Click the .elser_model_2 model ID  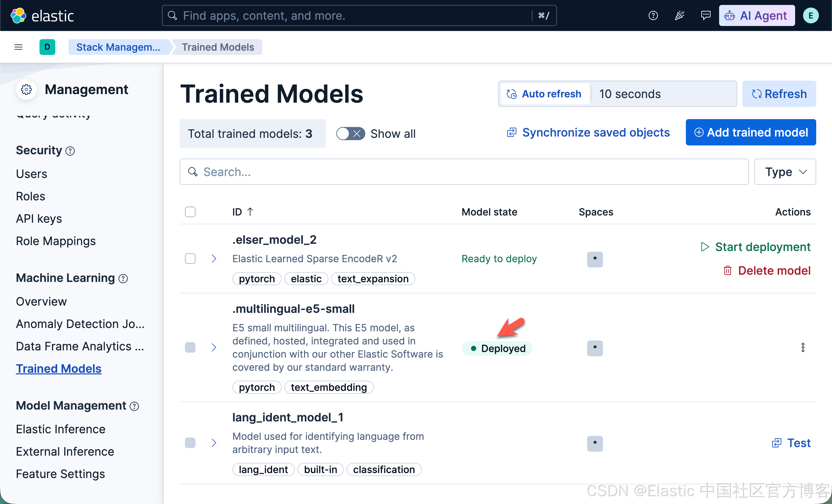(x=274, y=240)
